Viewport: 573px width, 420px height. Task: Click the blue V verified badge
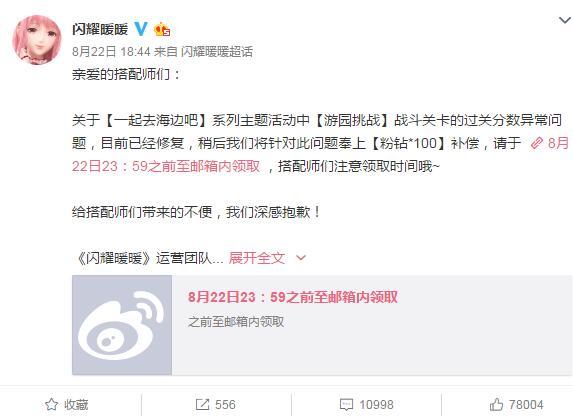(141, 29)
